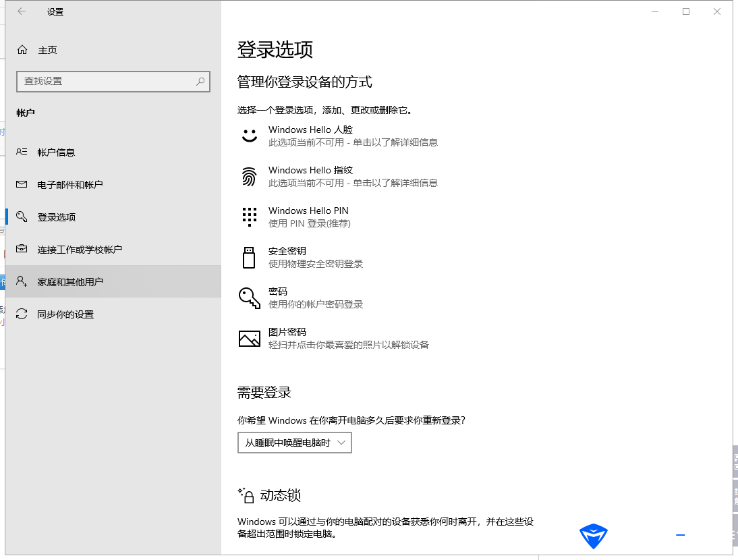Screen dimensions: 738x560
Task: Close the Settings window
Action: pos(717,11)
